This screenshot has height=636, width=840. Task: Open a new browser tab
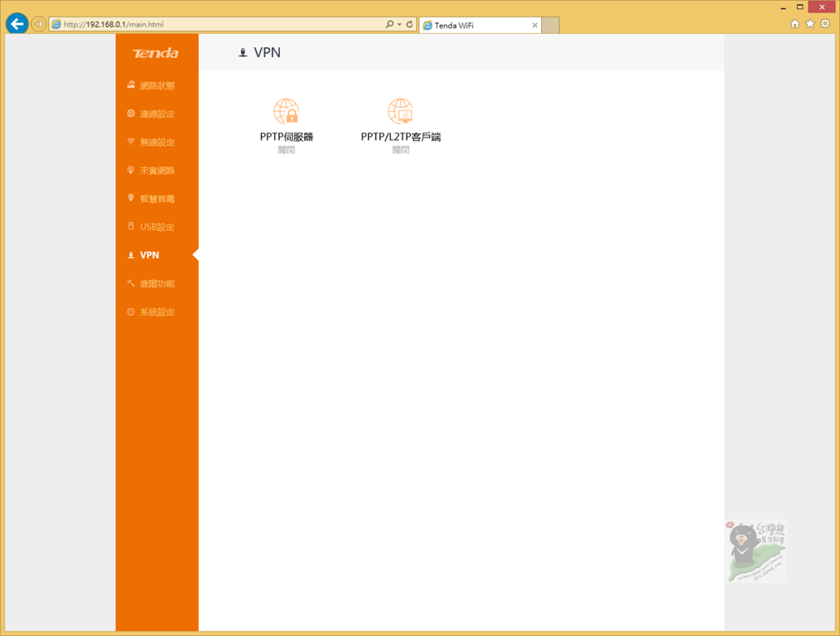(551, 25)
